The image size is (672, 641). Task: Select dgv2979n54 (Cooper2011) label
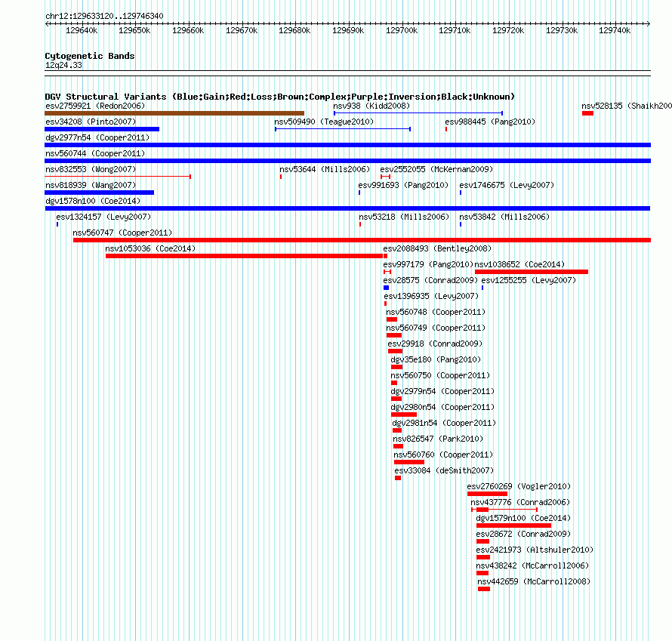tap(442, 391)
